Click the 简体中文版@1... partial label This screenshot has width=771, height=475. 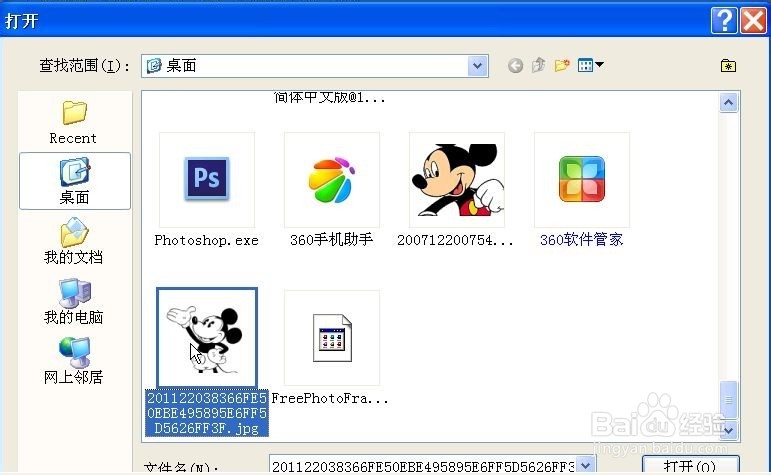[329, 97]
